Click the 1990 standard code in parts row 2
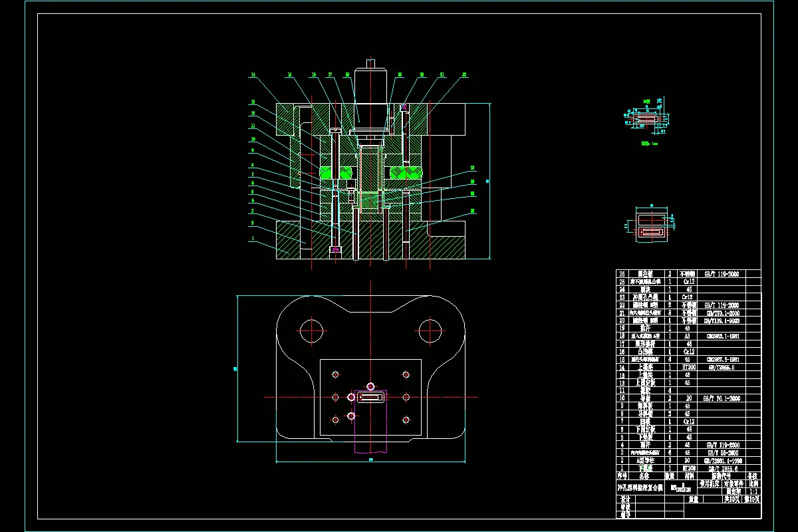 723,460
